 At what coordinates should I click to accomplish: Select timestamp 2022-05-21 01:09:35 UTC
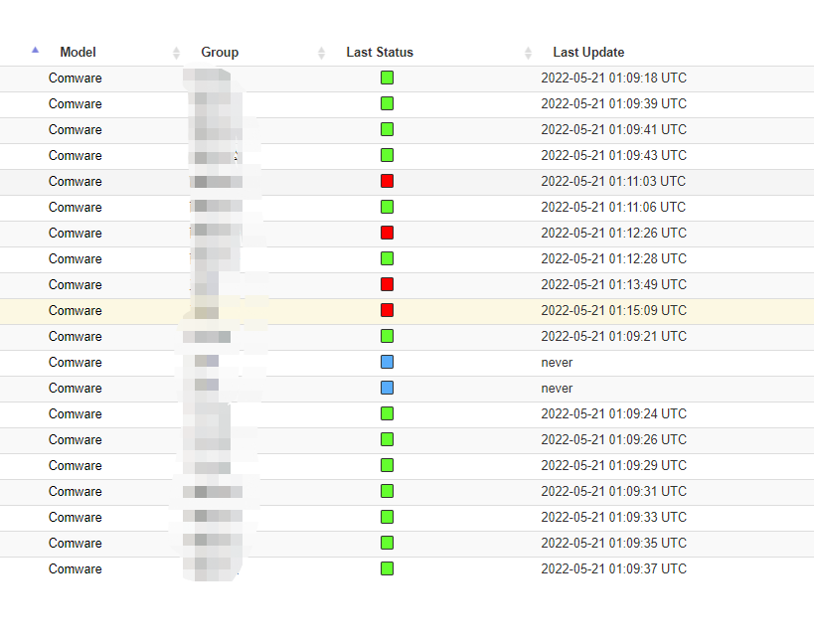pos(613,544)
